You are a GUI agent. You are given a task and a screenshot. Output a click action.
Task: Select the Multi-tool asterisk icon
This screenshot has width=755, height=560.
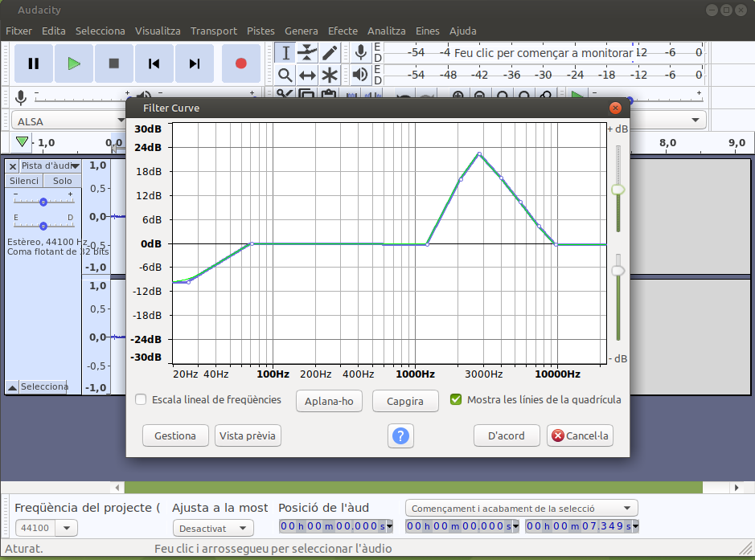point(330,75)
